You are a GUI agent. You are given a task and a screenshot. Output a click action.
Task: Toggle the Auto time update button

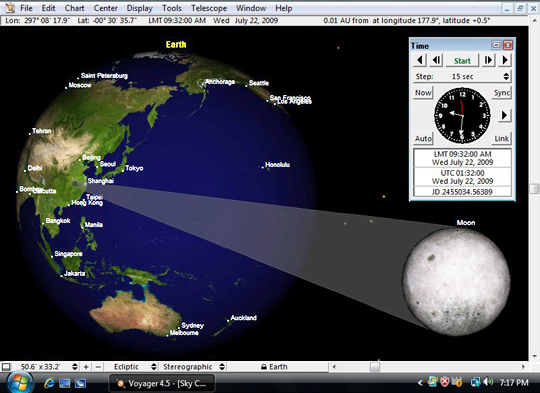coord(423,138)
